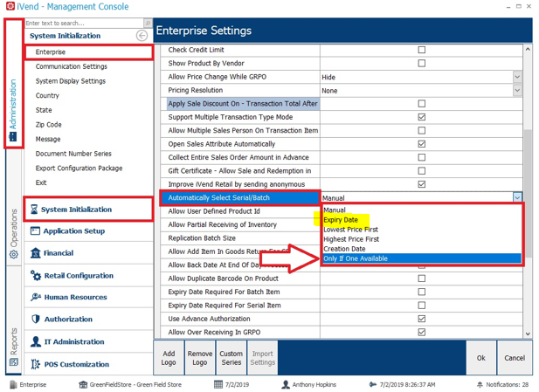Uncheck Open Sales Attribute Automatically
The width and height of the screenshot is (539, 392).
tap(421, 143)
